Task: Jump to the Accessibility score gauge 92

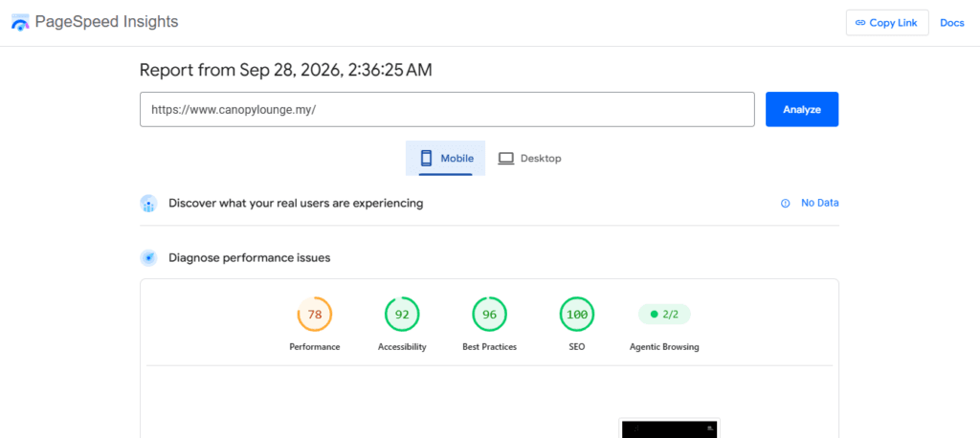Action: (402, 315)
